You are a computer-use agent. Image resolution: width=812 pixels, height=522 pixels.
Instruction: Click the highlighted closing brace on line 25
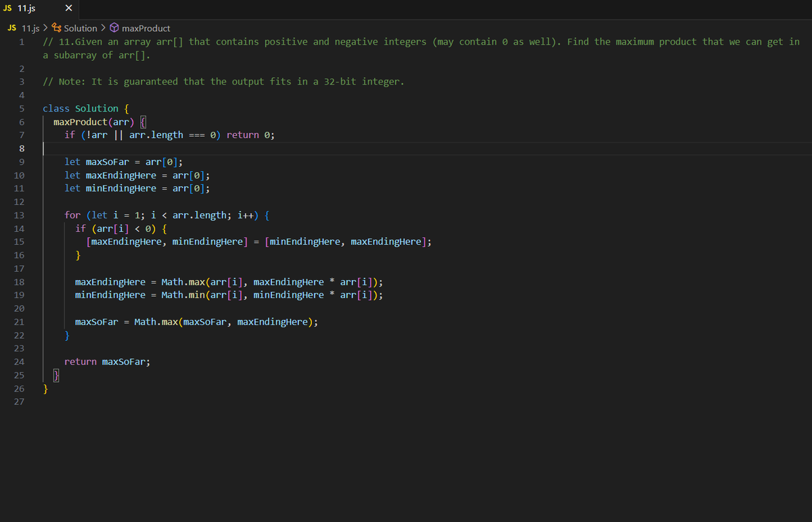click(57, 375)
